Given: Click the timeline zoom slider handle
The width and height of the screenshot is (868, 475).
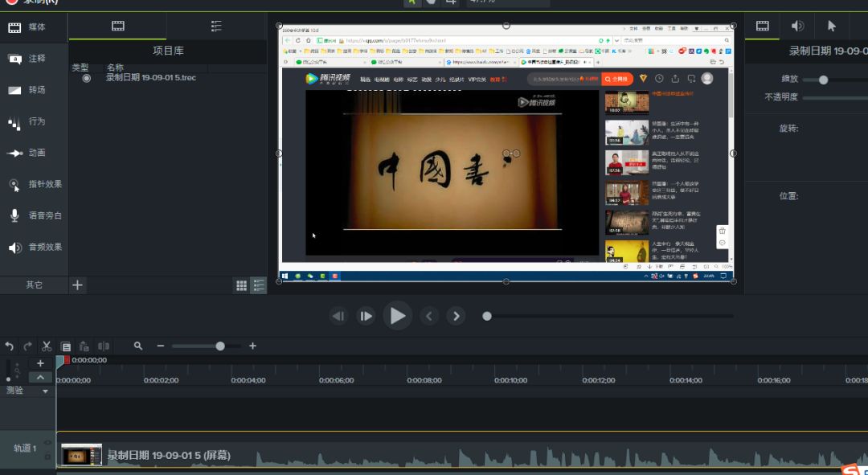Looking at the screenshot, I should click(x=220, y=346).
